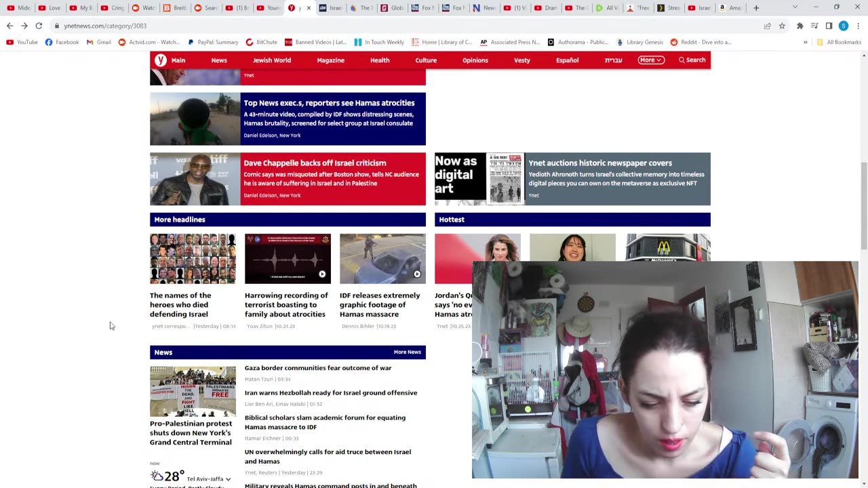
Task: Open Library of Congress bookmark
Action: [x=441, y=42]
